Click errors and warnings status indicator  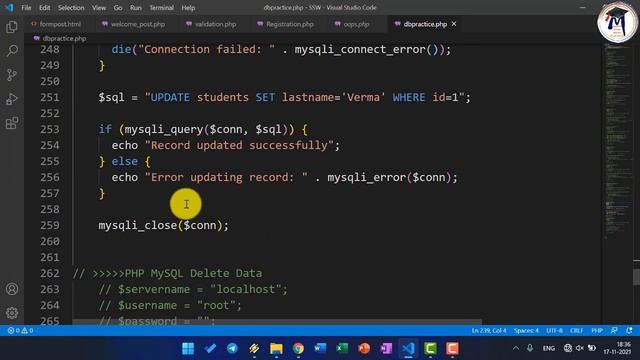(20, 330)
